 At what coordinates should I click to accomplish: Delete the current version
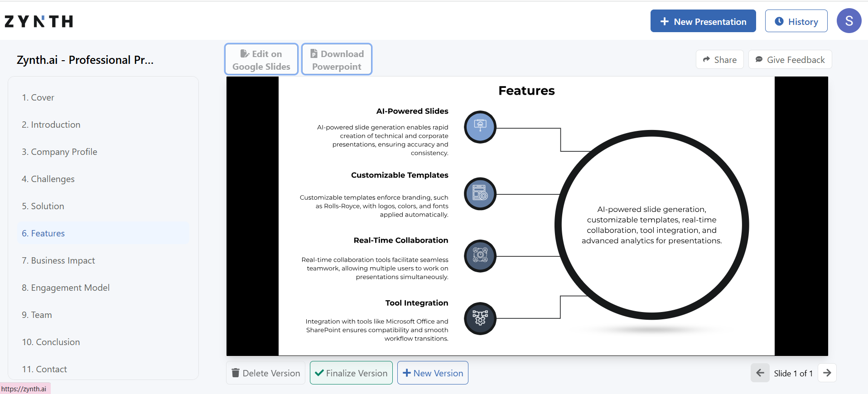click(x=265, y=373)
